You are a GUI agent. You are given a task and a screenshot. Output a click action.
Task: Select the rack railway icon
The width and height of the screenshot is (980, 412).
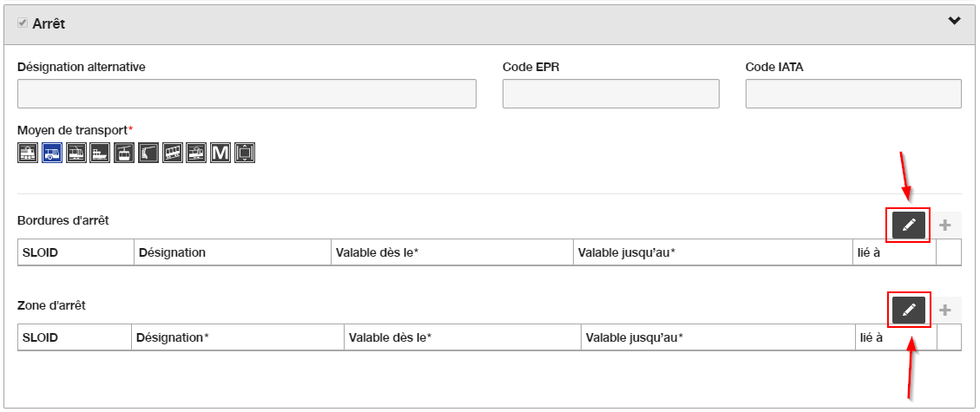196,153
